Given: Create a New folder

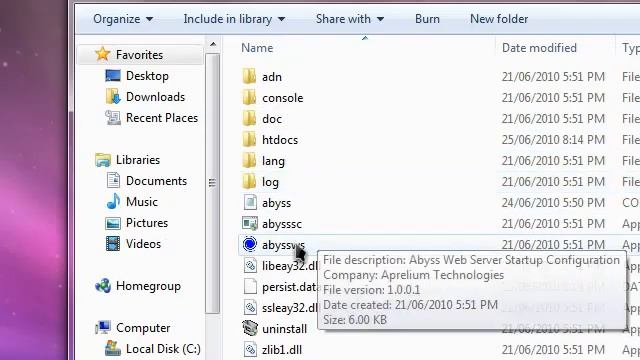Looking at the screenshot, I should click(x=499, y=19).
